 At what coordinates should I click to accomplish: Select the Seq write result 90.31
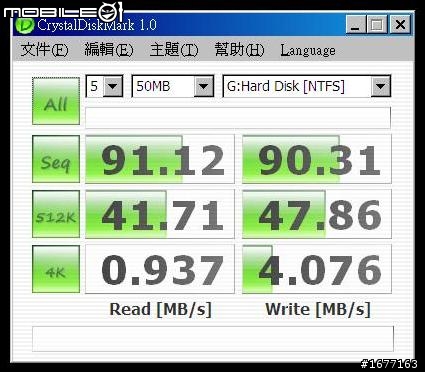point(317,159)
